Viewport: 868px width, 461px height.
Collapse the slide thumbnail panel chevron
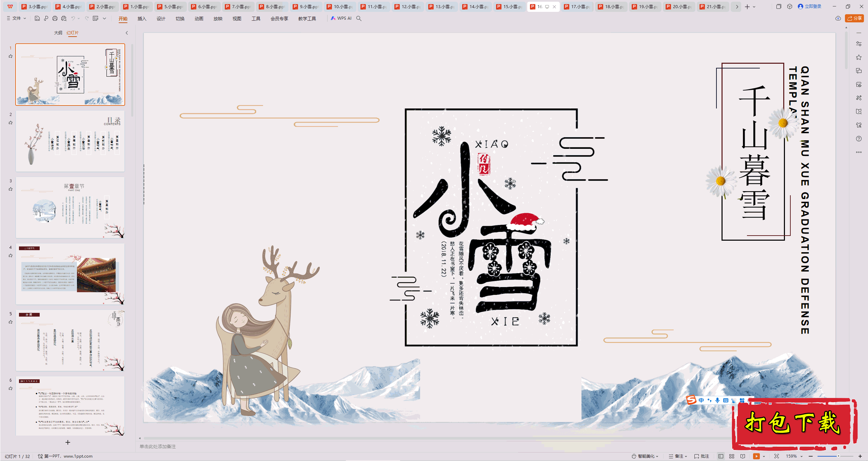[127, 33]
